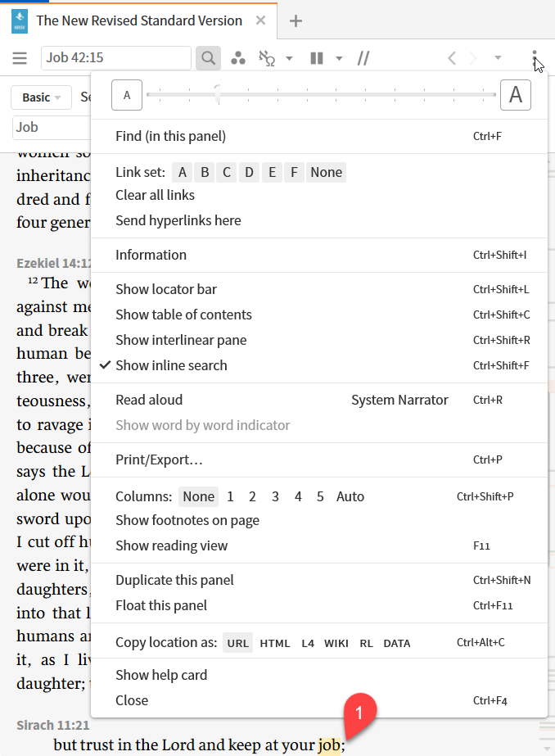Screen dimensions: 555x756
Task: Set Columns to Auto
Action: [x=350, y=496]
